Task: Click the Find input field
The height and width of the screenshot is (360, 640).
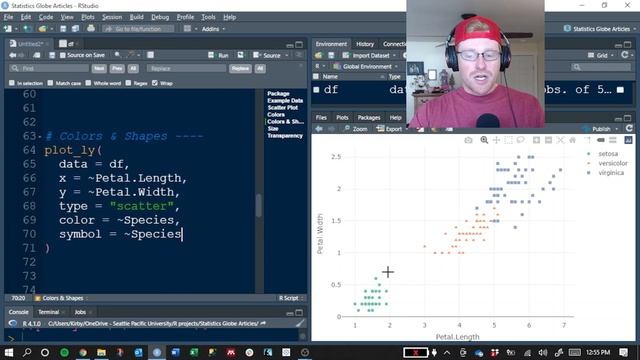Action: click(x=49, y=68)
